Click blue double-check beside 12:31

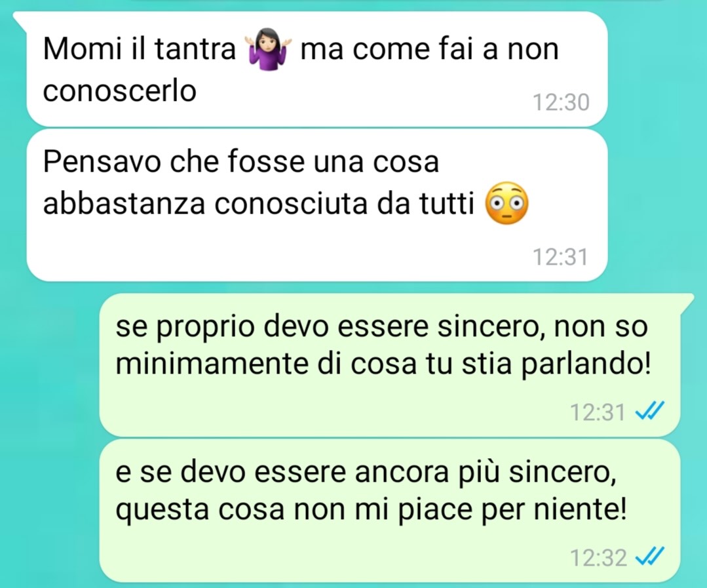pyautogui.click(x=649, y=411)
